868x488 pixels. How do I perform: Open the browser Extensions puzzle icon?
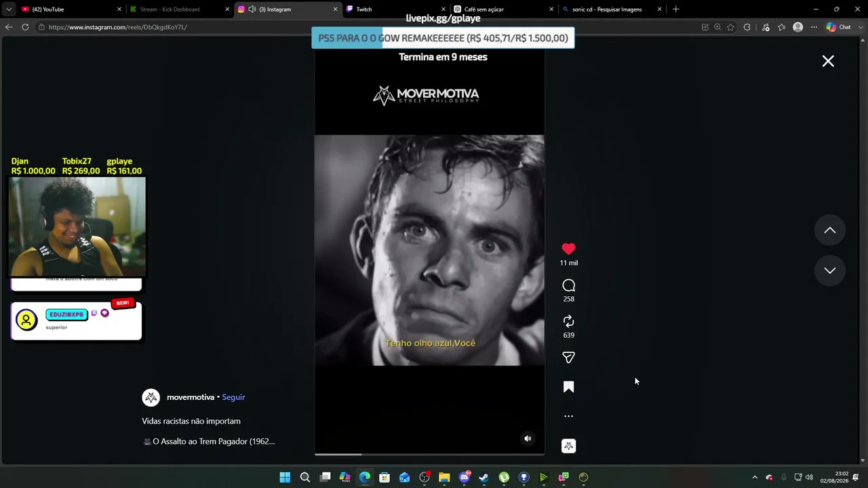pyautogui.click(x=747, y=27)
